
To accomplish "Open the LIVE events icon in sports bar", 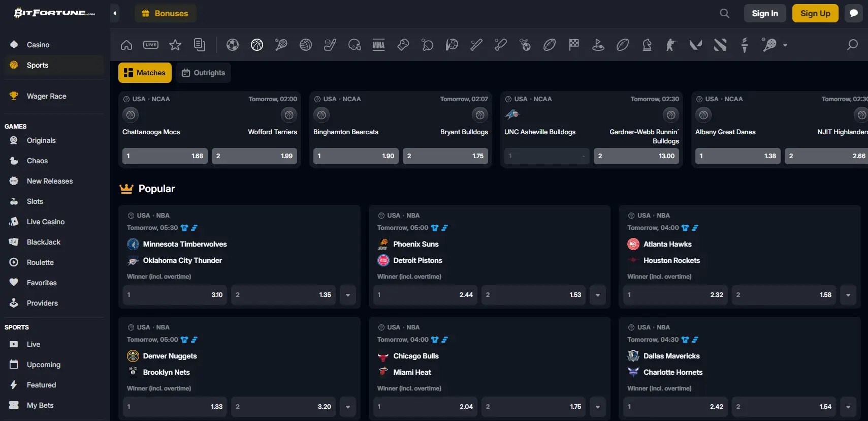I will (151, 45).
